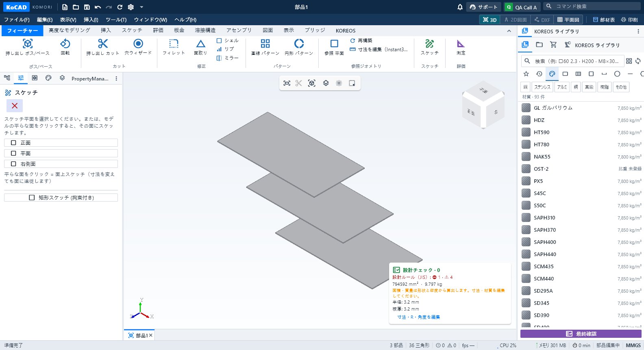Image resolution: width=644 pixels, height=350 pixels.
Task: Click the サポート button
Action: (483, 7)
